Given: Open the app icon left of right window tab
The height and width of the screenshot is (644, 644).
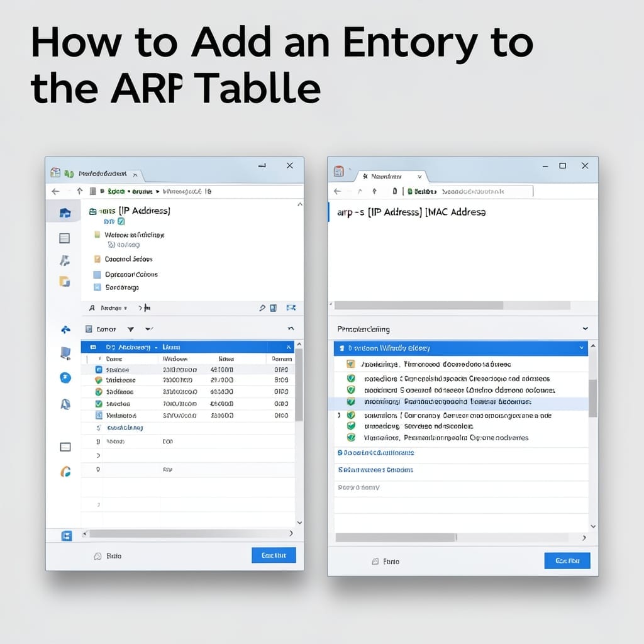Looking at the screenshot, I should pyautogui.click(x=339, y=171).
